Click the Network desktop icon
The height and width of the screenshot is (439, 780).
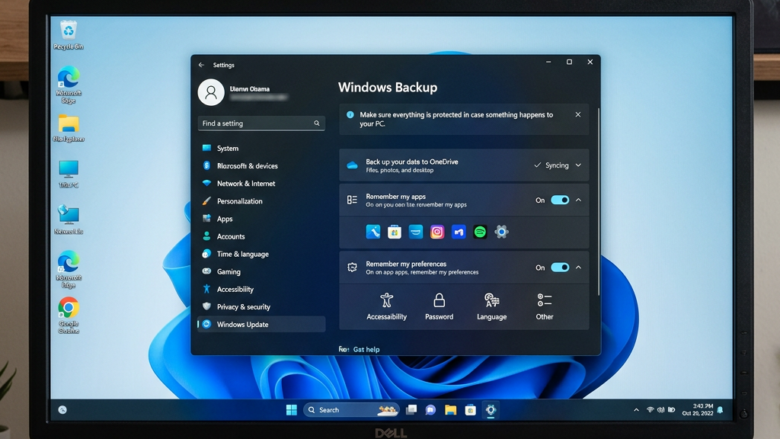coord(68,219)
